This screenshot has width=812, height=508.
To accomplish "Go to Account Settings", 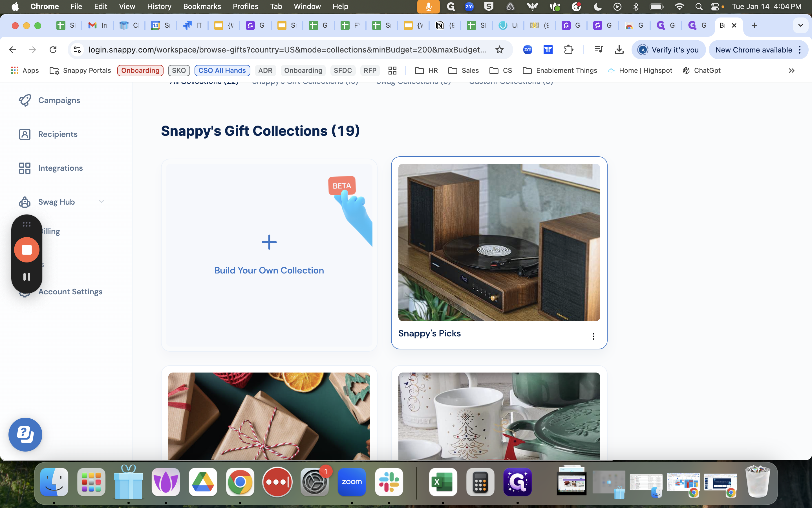I will 70,292.
